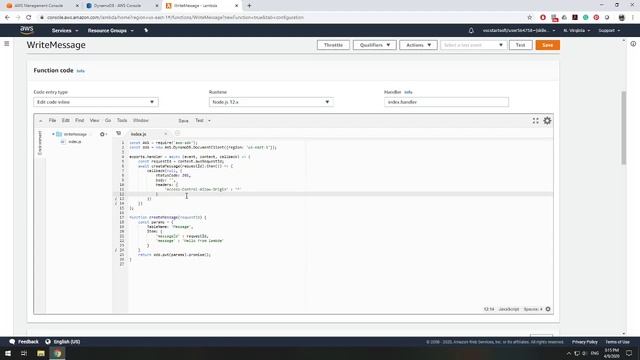Viewport: 640px width, 360px height.
Task: Open a new browser tab
Action: [x=249, y=6]
